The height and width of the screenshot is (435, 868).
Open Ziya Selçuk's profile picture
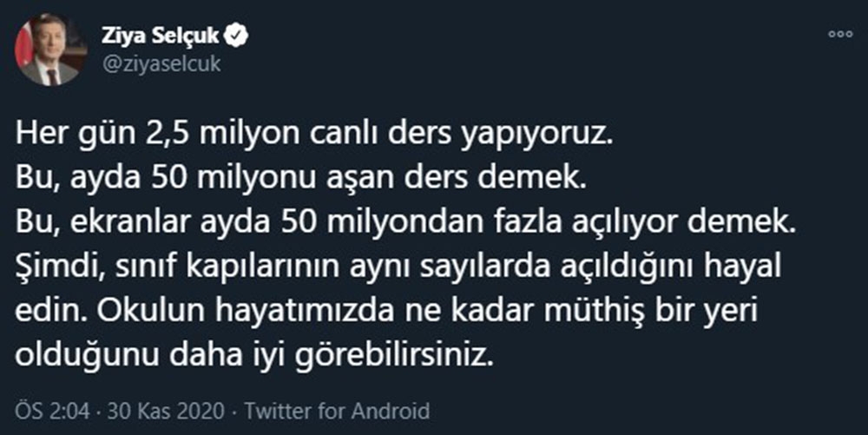tap(49, 49)
